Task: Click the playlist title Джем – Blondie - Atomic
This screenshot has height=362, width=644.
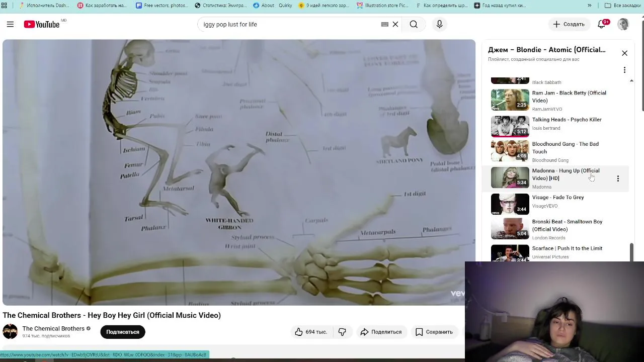Action: pyautogui.click(x=547, y=50)
